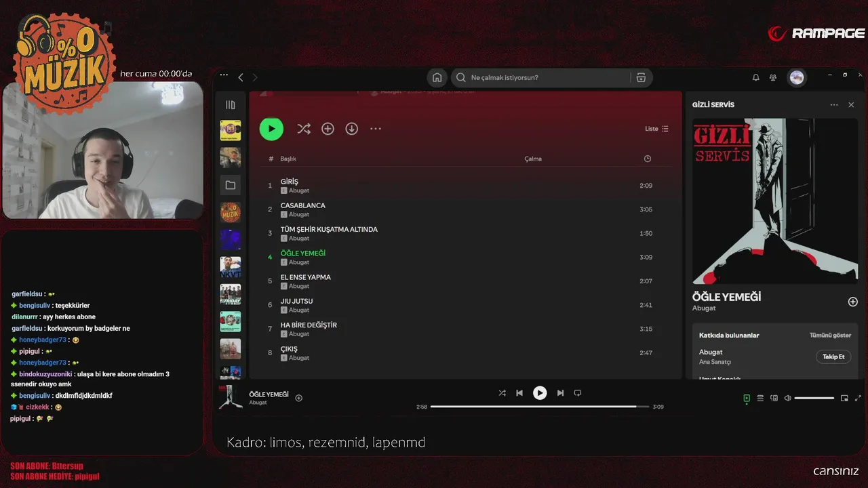Open the Friend Activity icon
The image size is (868, 488).
click(773, 77)
